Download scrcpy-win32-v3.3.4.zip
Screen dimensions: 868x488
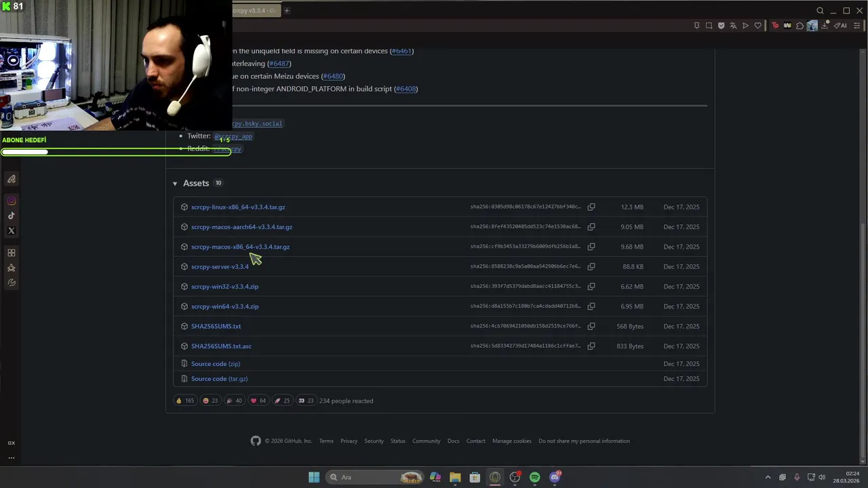224,286
